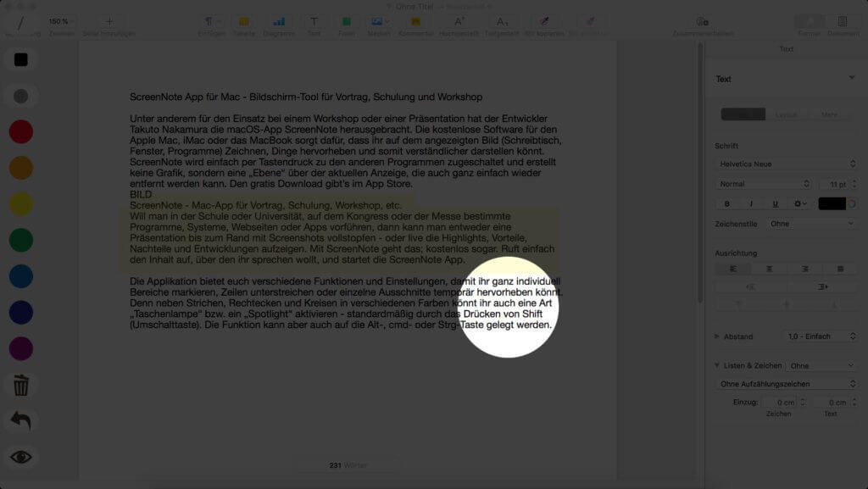Select the pen line tool icon
The image size is (868, 489).
pyautogui.click(x=20, y=21)
